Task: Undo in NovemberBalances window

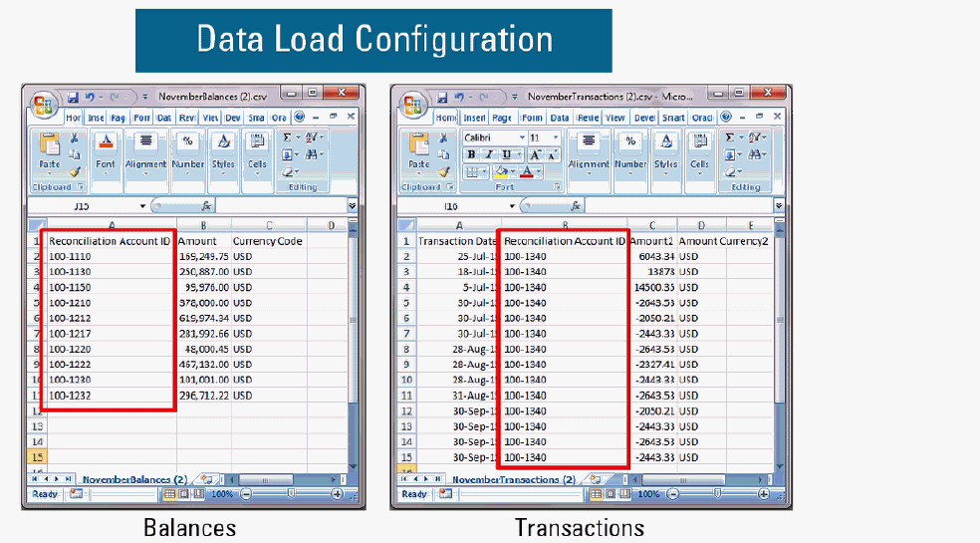Action: tap(90, 97)
